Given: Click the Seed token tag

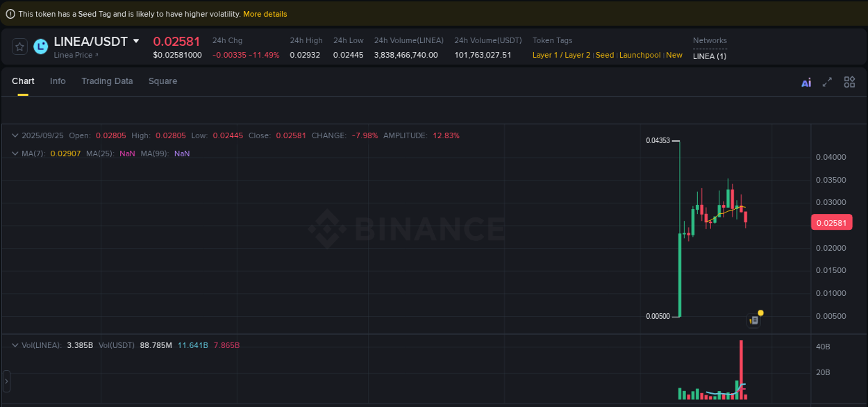Looking at the screenshot, I should coord(603,55).
